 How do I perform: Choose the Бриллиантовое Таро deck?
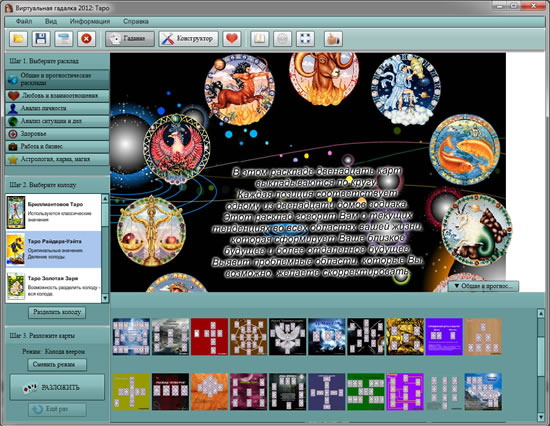click(54, 212)
